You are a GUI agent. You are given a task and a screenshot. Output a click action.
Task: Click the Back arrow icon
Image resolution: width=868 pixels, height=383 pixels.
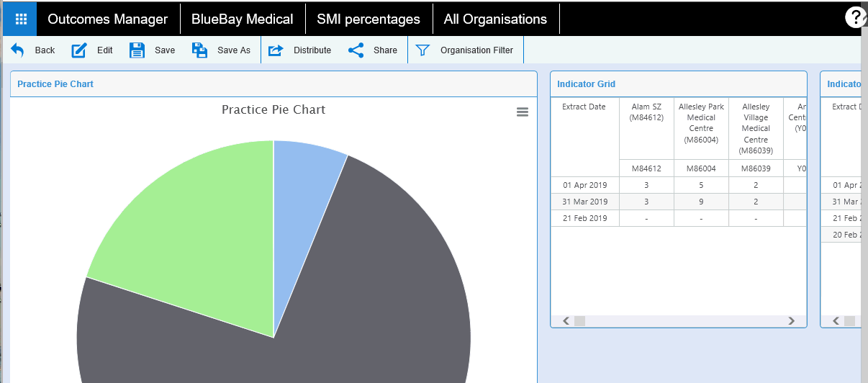click(x=17, y=50)
